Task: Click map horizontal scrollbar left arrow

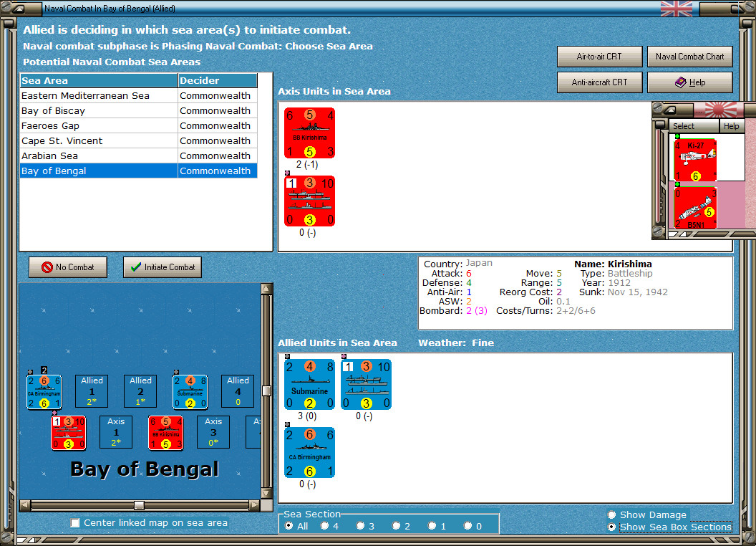Action: point(25,505)
